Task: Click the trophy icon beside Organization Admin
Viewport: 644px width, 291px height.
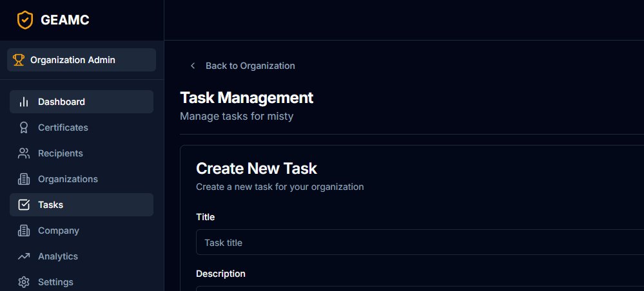Action: (x=19, y=60)
